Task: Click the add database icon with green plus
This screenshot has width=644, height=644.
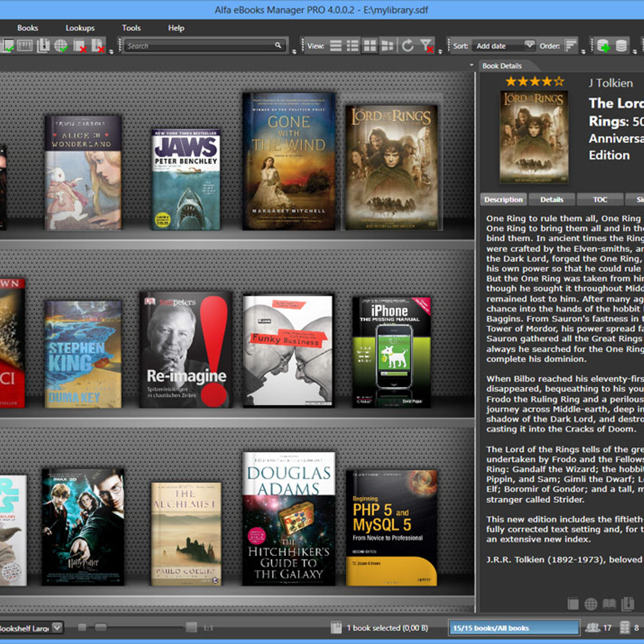Action: [603, 45]
